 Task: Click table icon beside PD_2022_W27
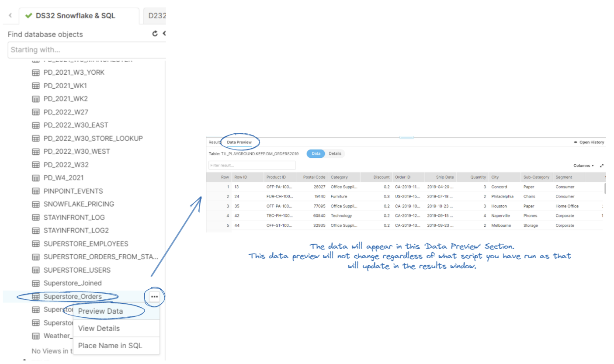[x=36, y=112]
